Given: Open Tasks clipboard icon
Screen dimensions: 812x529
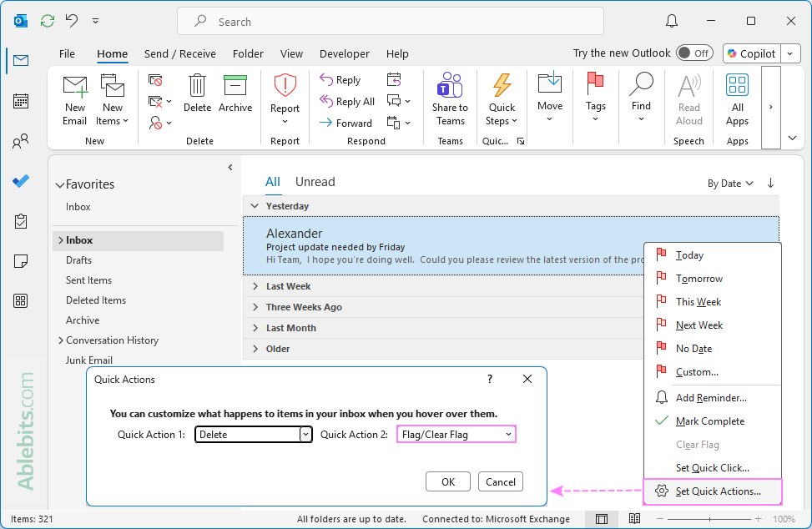Looking at the screenshot, I should (x=21, y=221).
